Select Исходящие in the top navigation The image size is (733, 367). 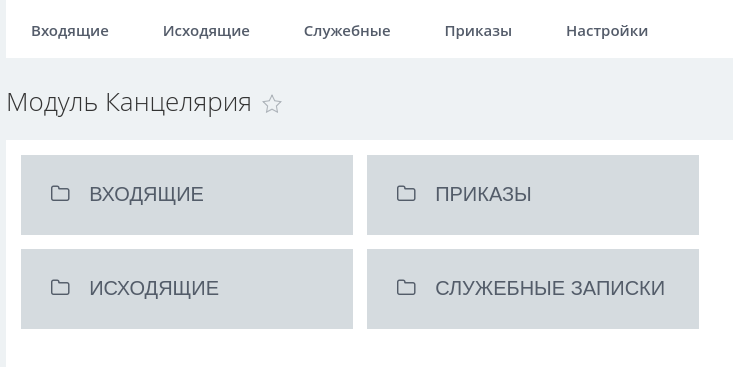coord(206,31)
